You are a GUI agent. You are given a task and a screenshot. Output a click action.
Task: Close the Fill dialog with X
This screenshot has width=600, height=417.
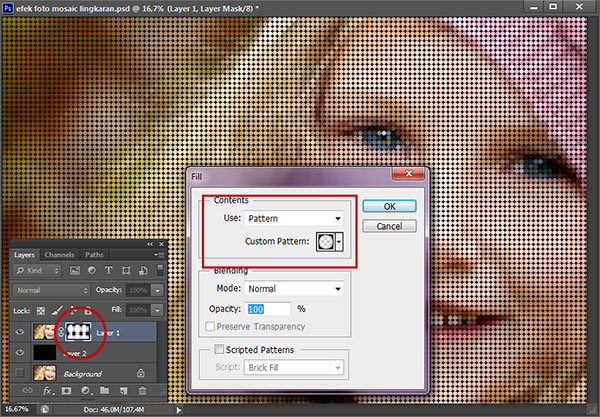click(x=408, y=173)
